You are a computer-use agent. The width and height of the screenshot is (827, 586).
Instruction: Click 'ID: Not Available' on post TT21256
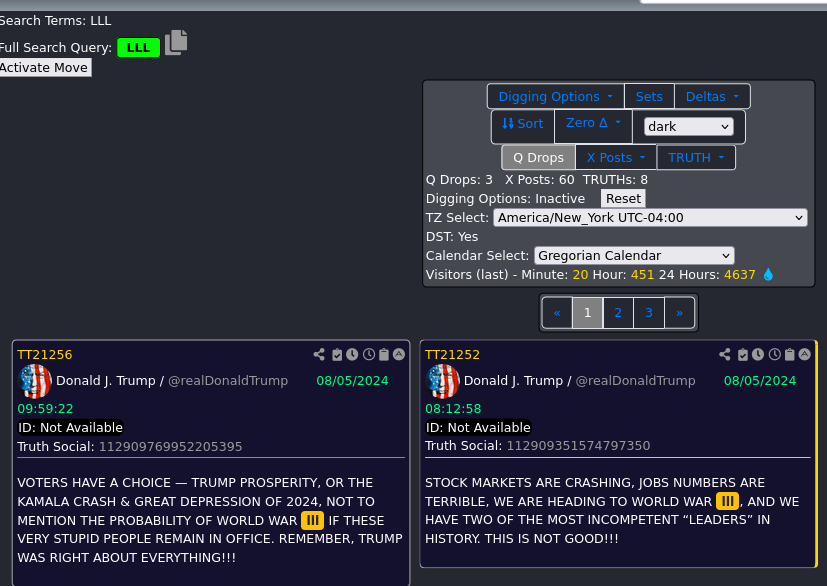tap(71, 428)
